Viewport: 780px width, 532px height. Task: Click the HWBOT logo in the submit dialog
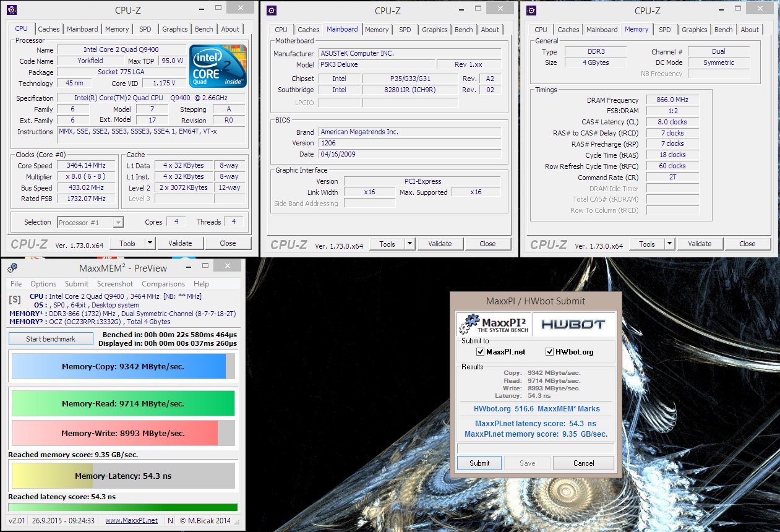(573, 324)
